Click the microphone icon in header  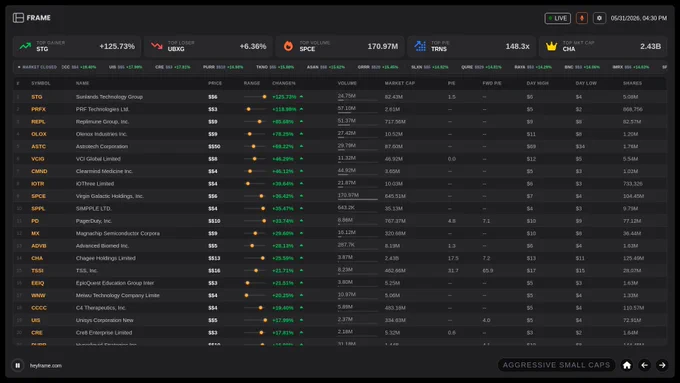pos(582,18)
